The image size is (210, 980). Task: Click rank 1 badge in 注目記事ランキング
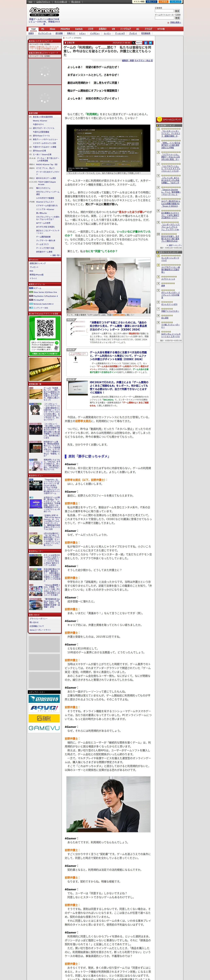point(158,129)
